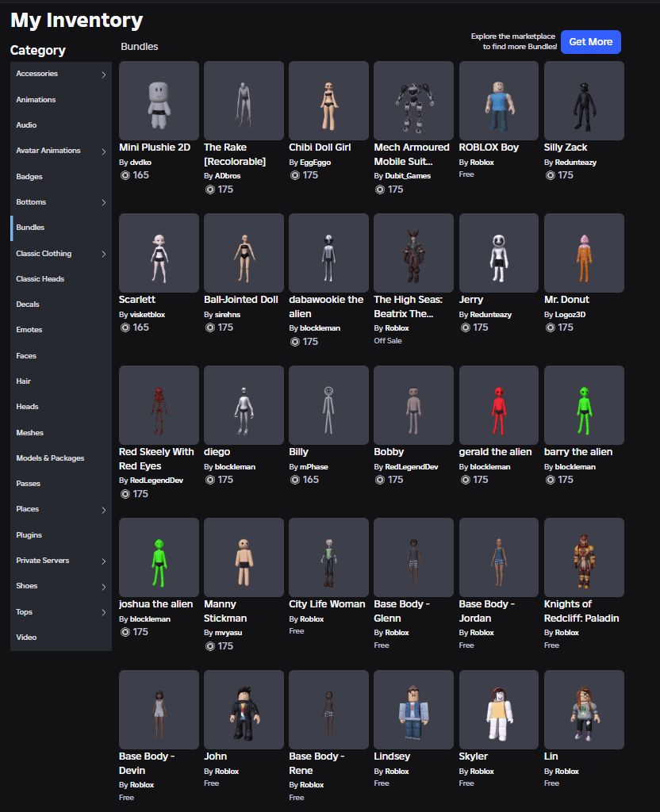Open EggEggo creator profile link
The height and width of the screenshot is (812, 660).
[316, 163]
